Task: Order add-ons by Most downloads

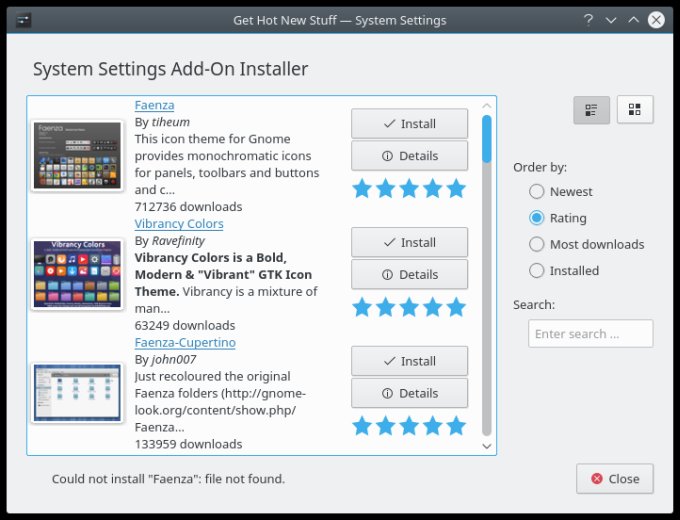Action: click(537, 244)
